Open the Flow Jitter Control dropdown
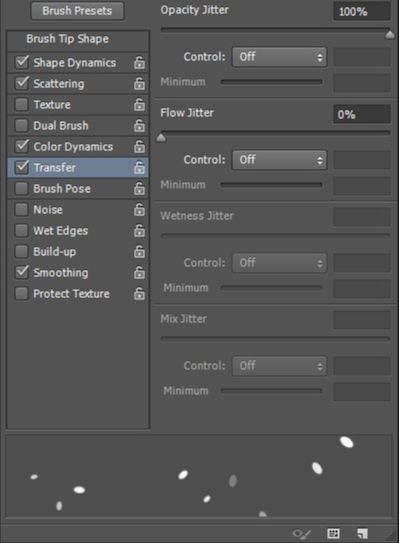This screenshot has height=543, width=399. pos(279,160)
